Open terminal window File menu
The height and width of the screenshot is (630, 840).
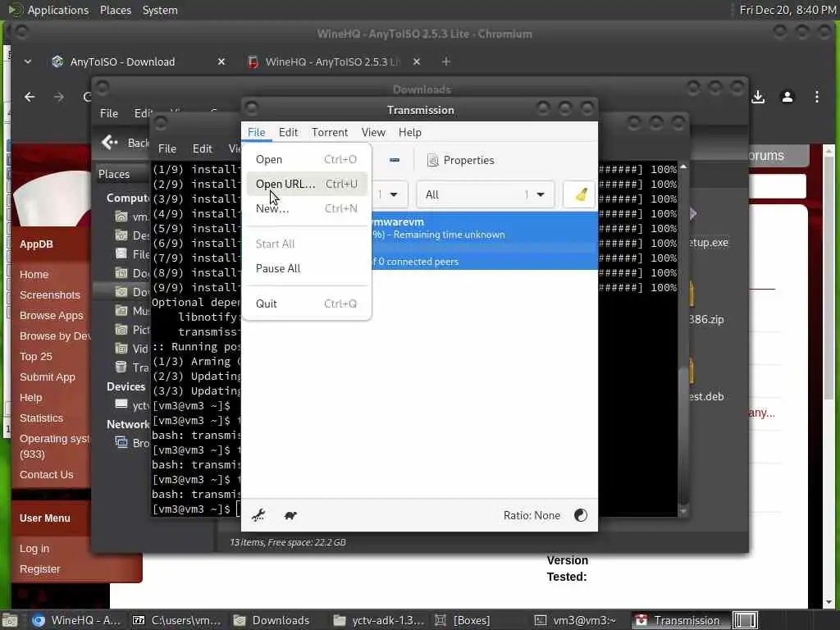167,148
